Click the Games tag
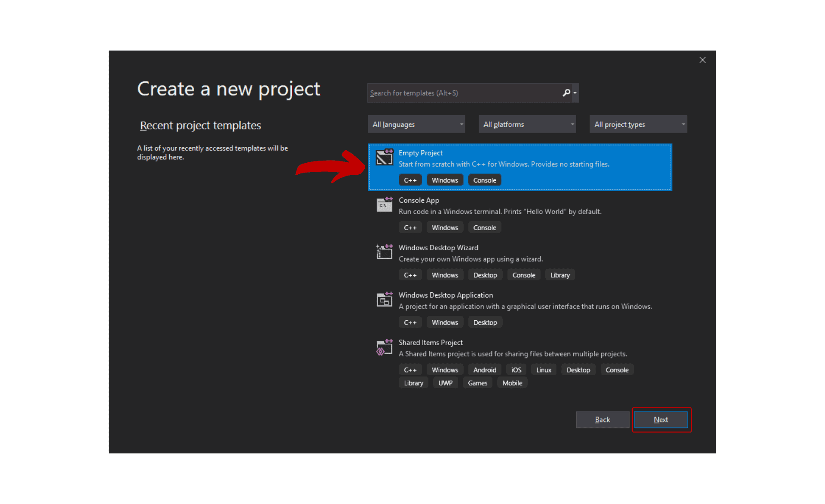The image size is (825, 504). point(477,383)
